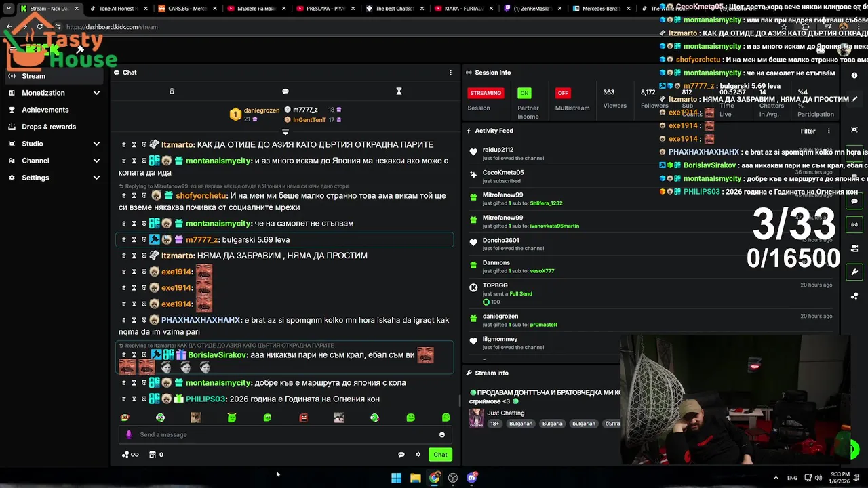Click the pencil edit icon on right rail
The image size is (868, 488).
tap(854, 99)
